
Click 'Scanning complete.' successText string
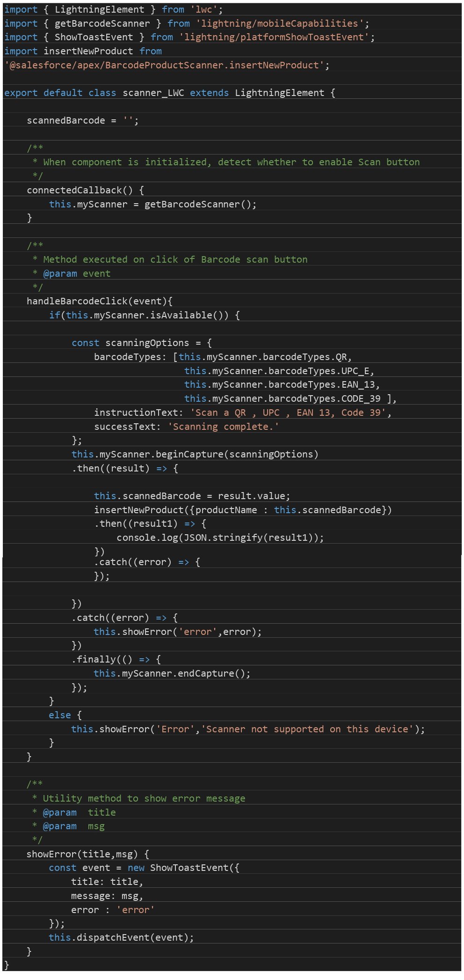coord(223,427)
